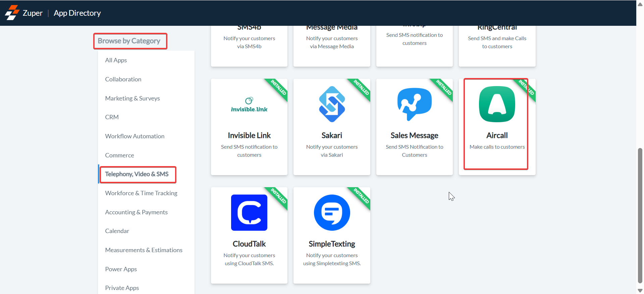644x294 pixels.
Task: Select the Private Apps category
Action: click(122, 288)
